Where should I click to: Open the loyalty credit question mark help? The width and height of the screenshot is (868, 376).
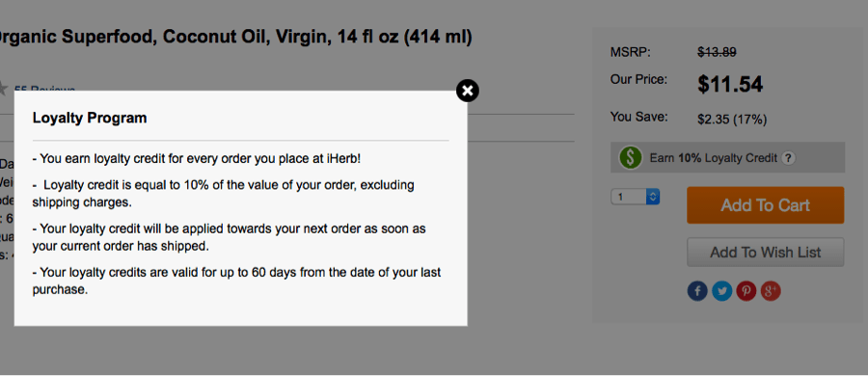(x=789, y=158)
